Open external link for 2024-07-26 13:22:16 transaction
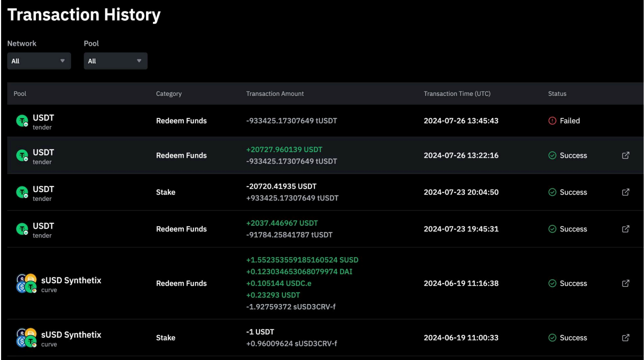 (625, 155)
